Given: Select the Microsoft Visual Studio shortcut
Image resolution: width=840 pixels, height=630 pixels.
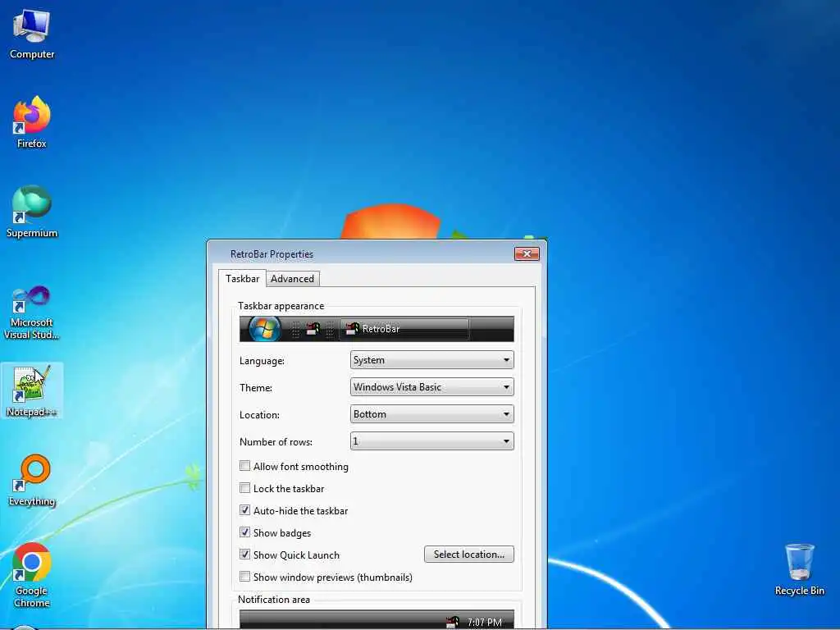Looking at the screenshot, I should 32,313.
